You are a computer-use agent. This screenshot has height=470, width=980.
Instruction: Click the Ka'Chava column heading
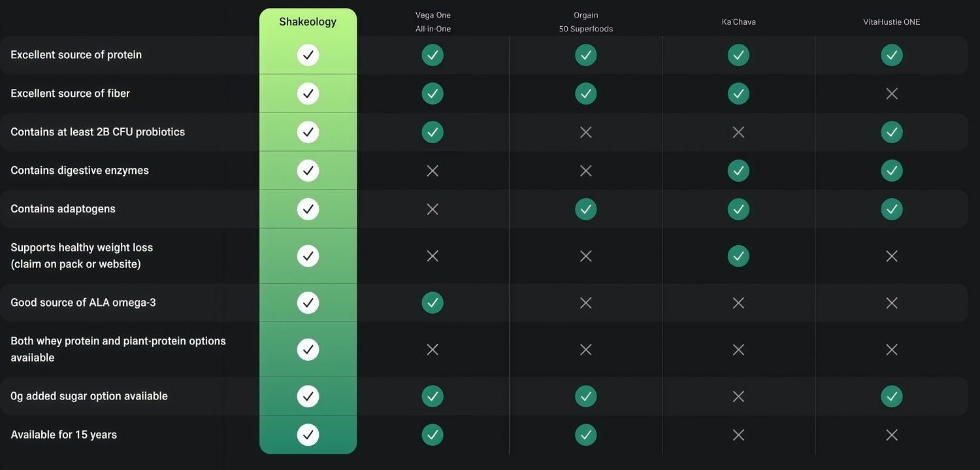coord(738,22)
